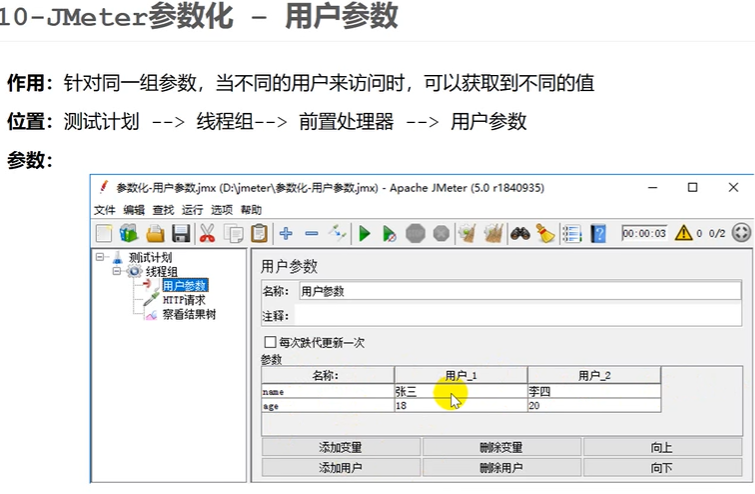
Task: Click the 察看结果树 listener graph icon
Action: (152, 315)
